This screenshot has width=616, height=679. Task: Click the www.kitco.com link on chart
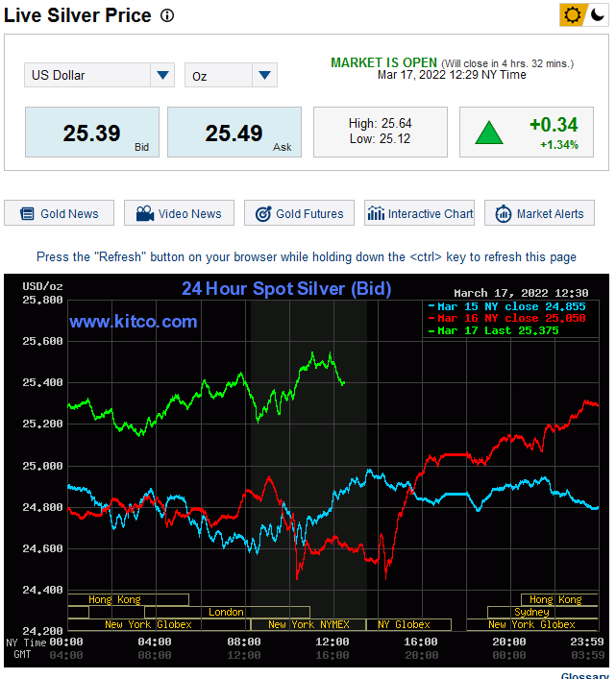tap(134, 322)
